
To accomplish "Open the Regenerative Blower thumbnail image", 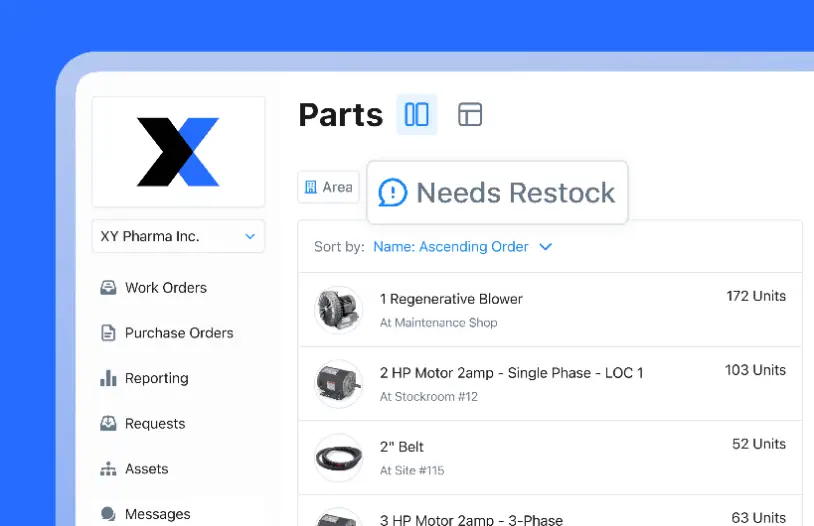I will click(338, 309).
